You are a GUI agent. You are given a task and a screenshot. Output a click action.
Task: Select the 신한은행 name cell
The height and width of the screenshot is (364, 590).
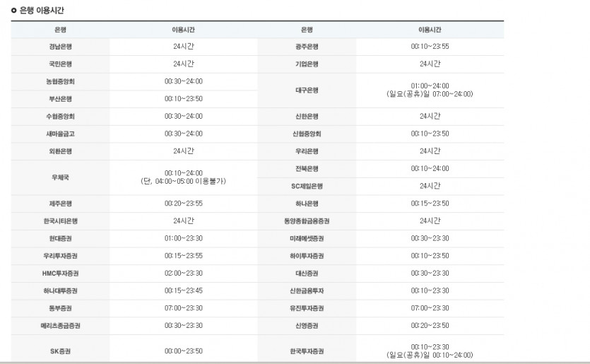[307, 117]
